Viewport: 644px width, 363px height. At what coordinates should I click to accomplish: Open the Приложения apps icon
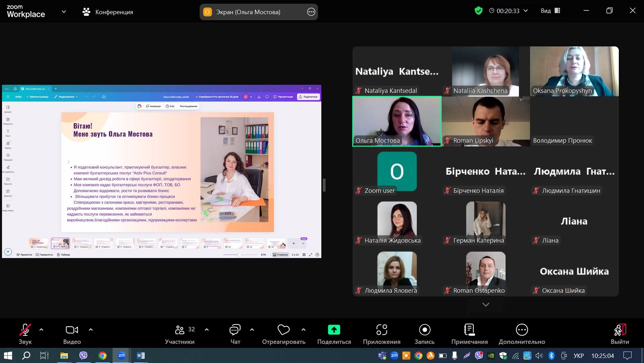pyautogui.click(x=381, y=330)
